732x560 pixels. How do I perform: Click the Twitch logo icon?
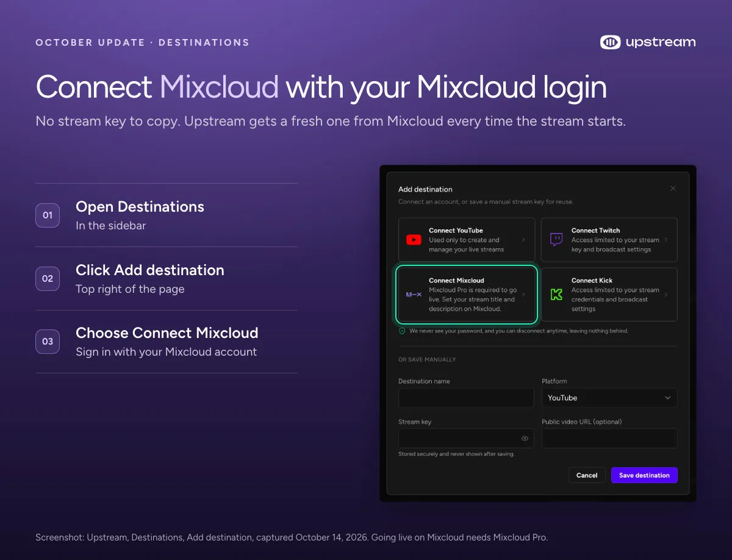coord(556,240)
